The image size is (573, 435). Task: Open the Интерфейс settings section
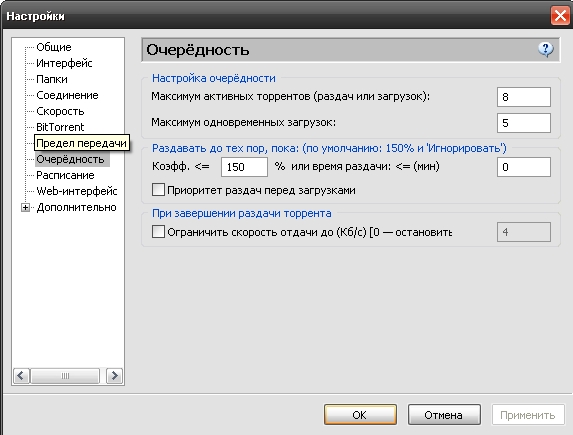pyautogui.click(x=64, y=63)
